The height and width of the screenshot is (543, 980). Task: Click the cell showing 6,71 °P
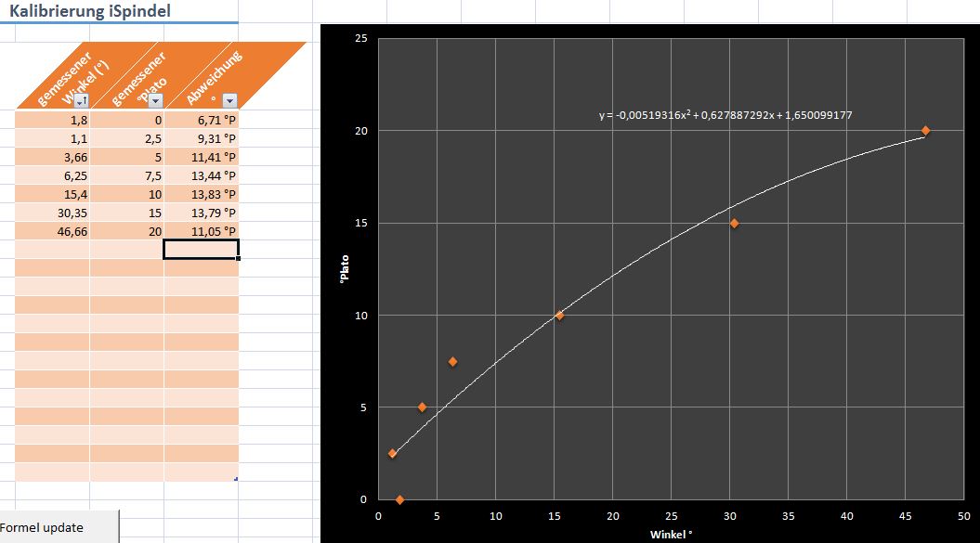202,120
